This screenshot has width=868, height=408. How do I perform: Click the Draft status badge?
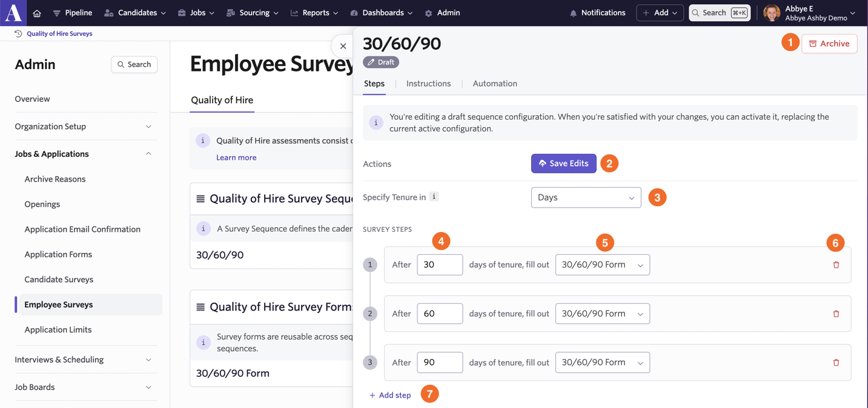(x=381, y=62)
